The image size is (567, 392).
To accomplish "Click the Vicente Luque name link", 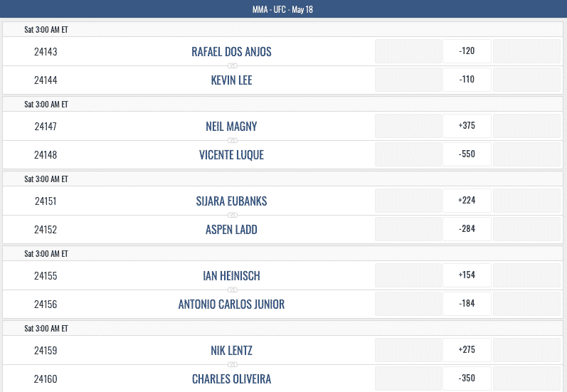I will (x=231, y=155).
